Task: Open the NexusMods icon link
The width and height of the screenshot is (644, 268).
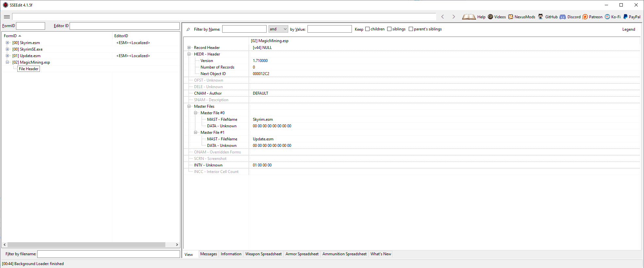Action: click(511, 17)
